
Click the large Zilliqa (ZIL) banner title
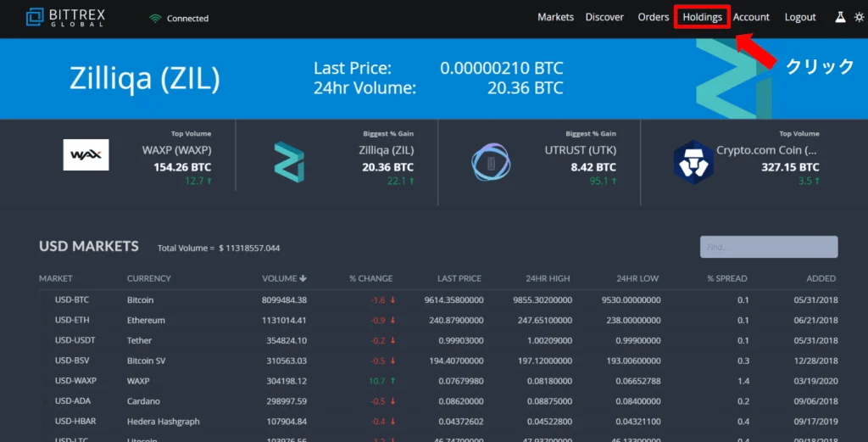(x=144, y=78)
